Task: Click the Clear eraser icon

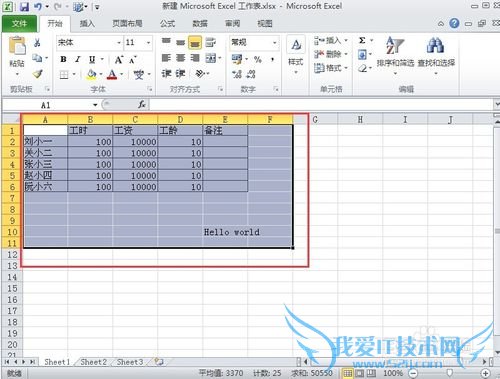Action: [362, 68]
